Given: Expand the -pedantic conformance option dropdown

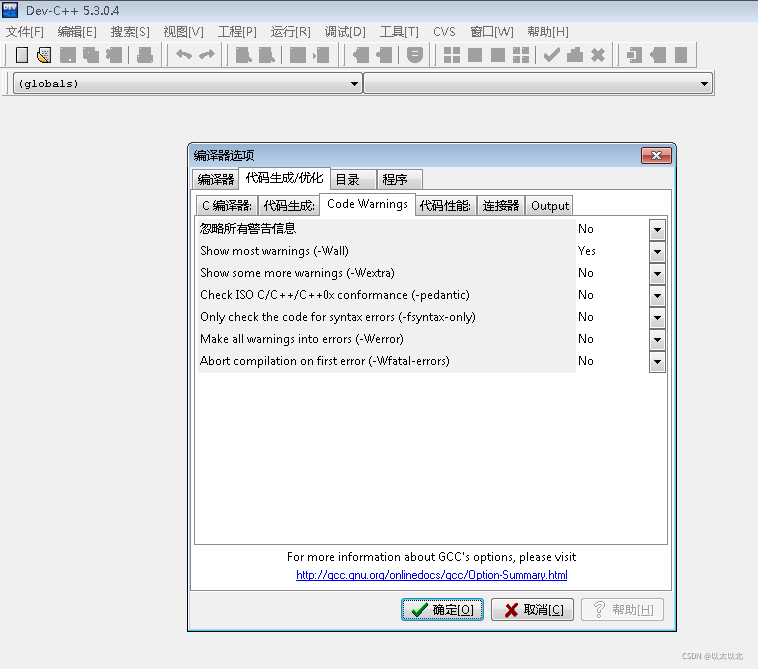Looking at the screenshot, I should 657,295.
